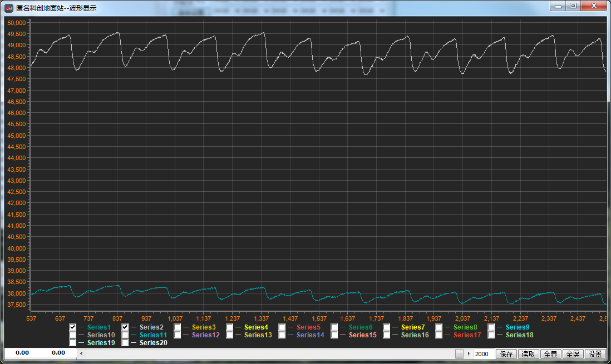Click the 37,500 Y-axis label
Viewport: 611px width, 364px height.
pos(16,305)
